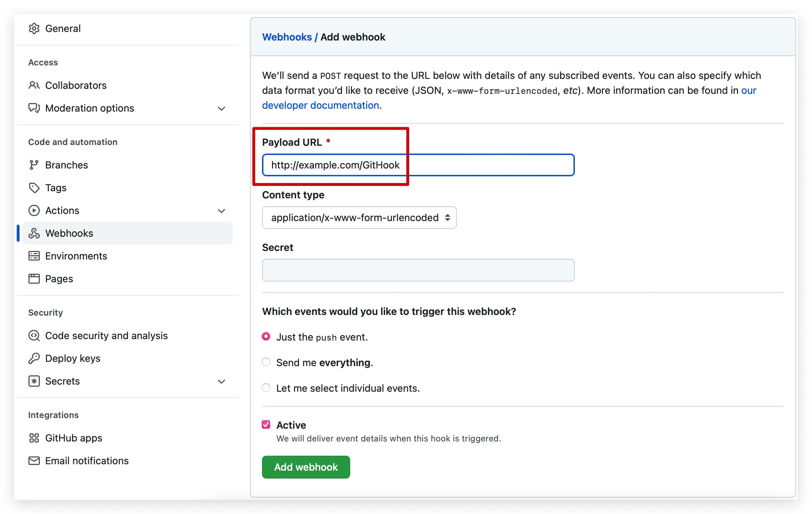This screenshot has height=514, width=812.
Task: Click the Tags tag icon
Action: point(34,188)
